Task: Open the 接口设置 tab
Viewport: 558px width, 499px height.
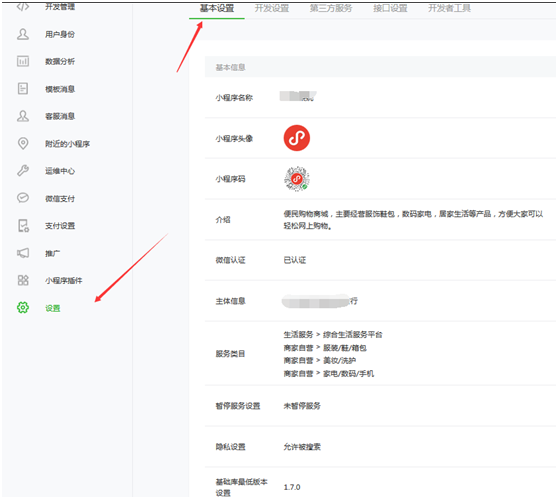Action: pyautogui.click(x=390, y=8)
